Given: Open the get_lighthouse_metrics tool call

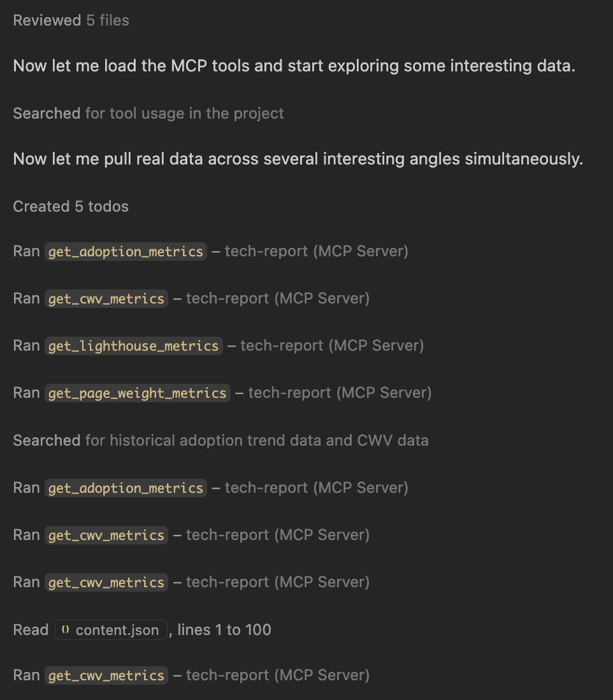Looking at the screenshot, I should pos(133,346).
